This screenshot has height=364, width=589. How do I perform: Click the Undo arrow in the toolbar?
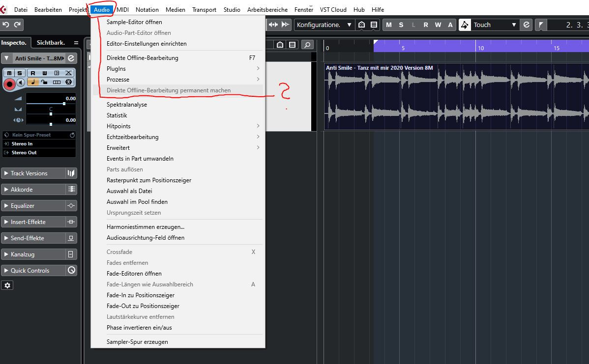(6, 25)
